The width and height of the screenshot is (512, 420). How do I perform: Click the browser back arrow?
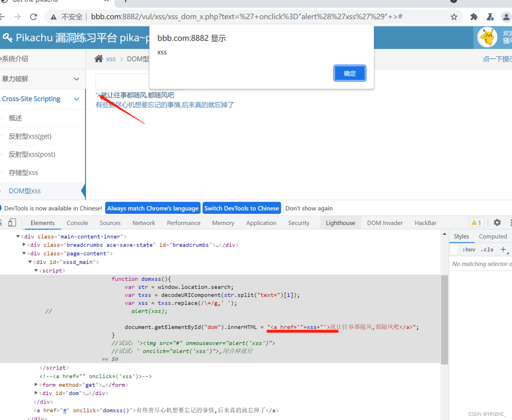[x=2, y=17]
